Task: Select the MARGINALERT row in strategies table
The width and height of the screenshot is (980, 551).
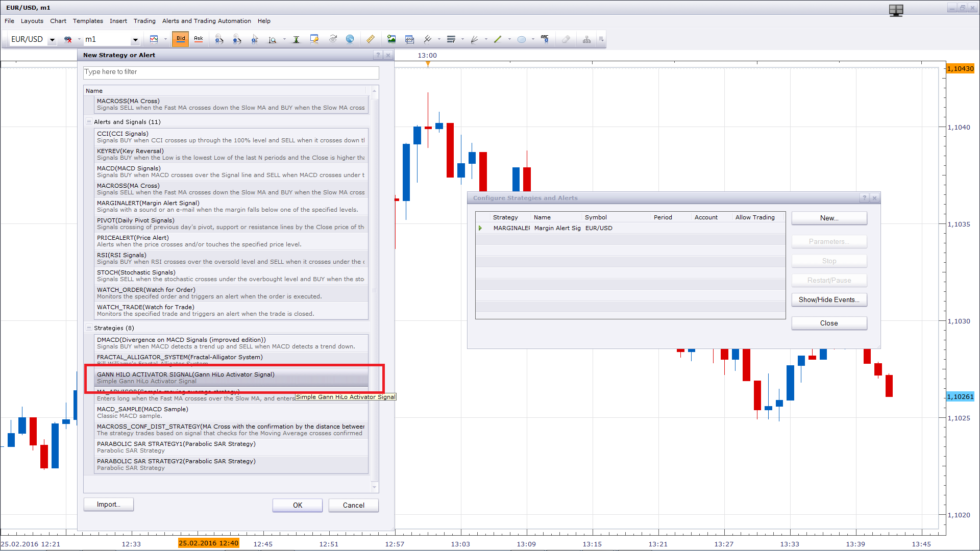Action: (630, 228)
